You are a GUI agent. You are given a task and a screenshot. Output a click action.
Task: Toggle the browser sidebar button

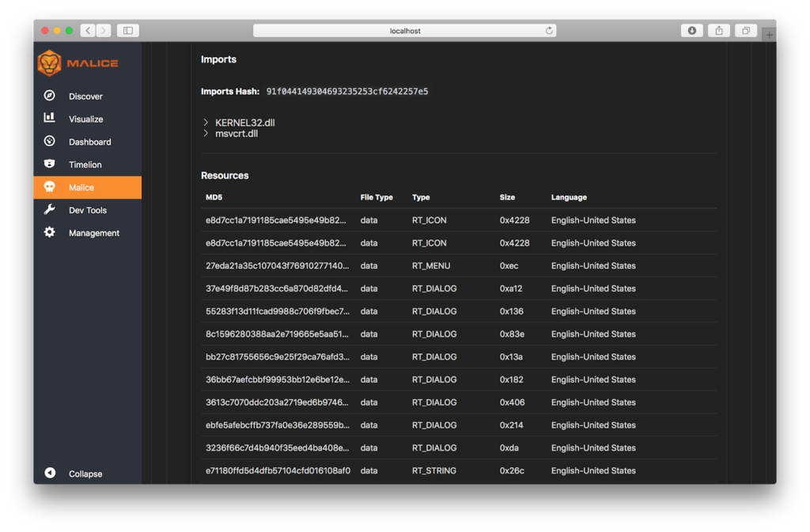tap(128, 31)
